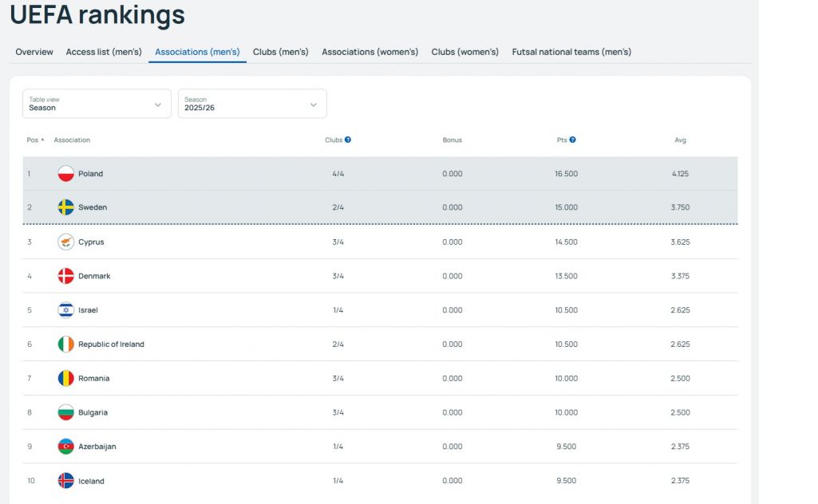Viewport: 818px width, 504px height.
Task: Open Associations (women's) tab
Action: (x=369, y=52)
